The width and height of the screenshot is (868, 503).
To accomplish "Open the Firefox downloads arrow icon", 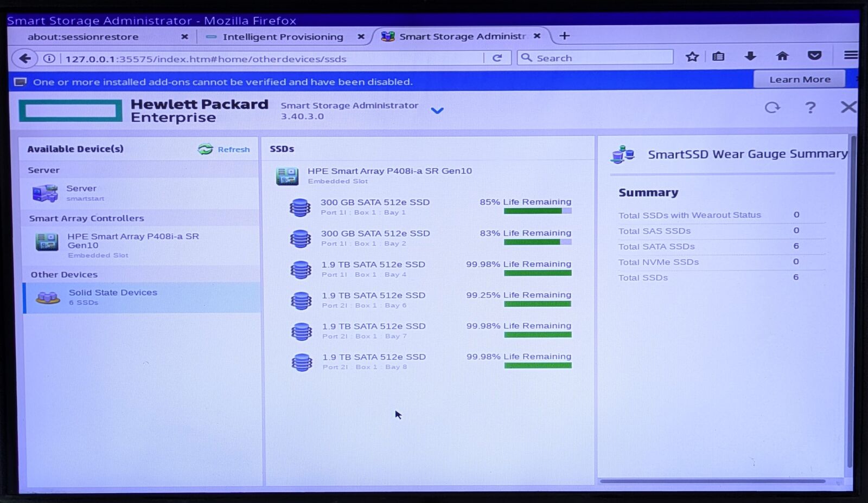I will point(750,56).
